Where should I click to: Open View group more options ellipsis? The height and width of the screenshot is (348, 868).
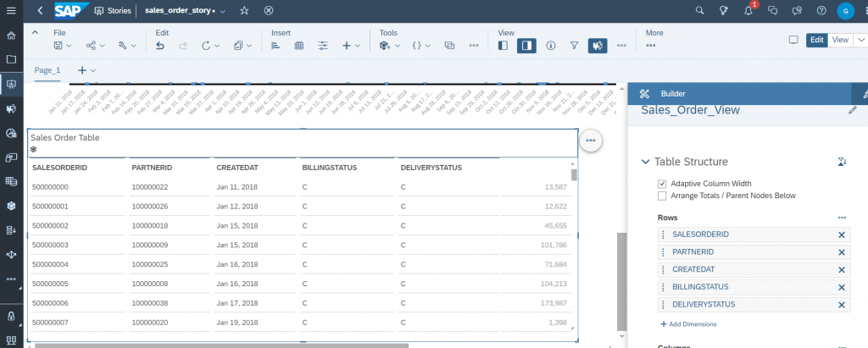click(x=621, y=46)
